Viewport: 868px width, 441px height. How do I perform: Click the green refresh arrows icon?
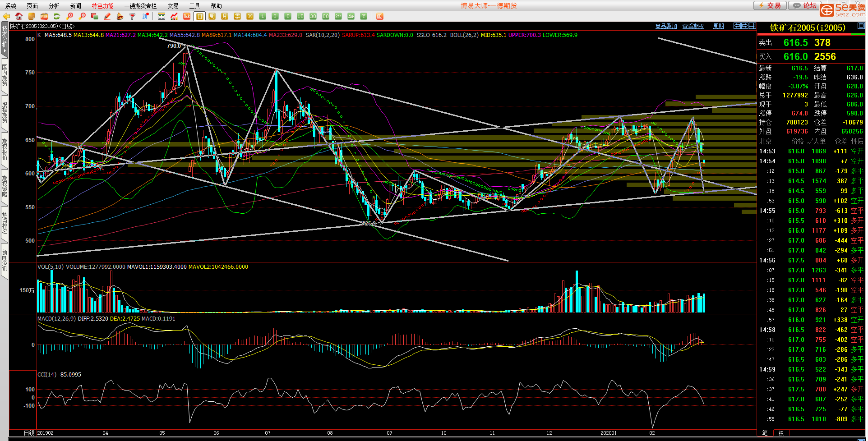coord(57,16)
